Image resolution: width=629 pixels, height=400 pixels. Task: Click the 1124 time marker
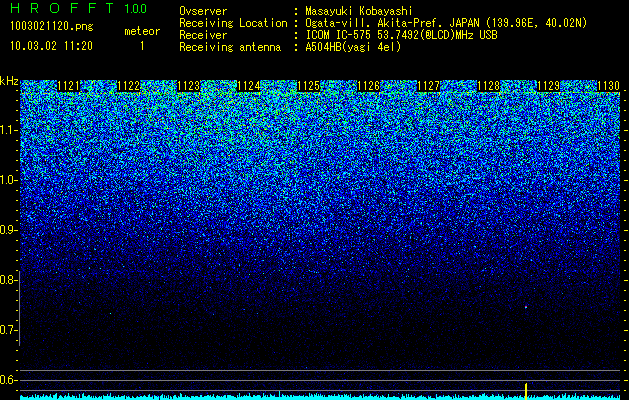(x=249, y=86)
